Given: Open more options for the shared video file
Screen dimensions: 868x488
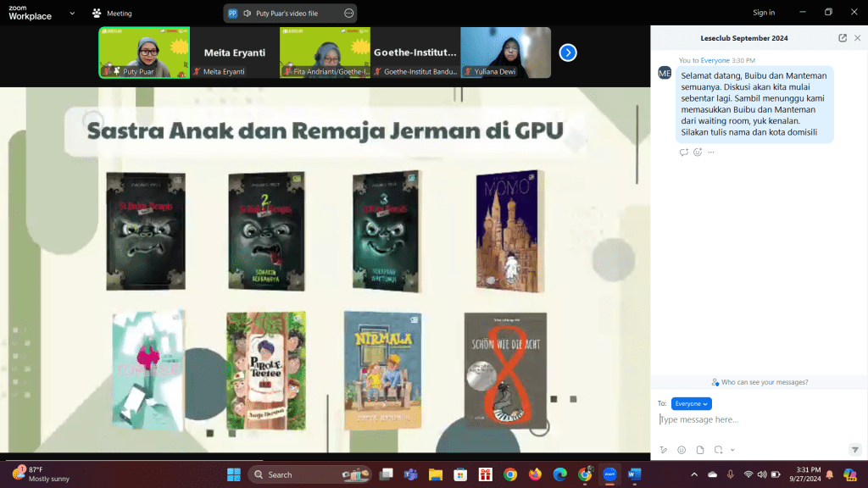Looking at the screenshot, I should (349, 14).
